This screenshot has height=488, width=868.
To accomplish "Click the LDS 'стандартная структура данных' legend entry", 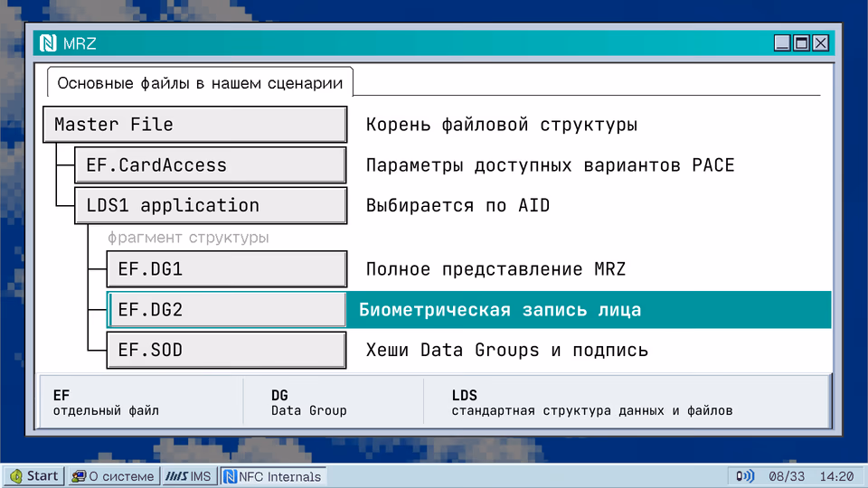I will click(592, 402).
